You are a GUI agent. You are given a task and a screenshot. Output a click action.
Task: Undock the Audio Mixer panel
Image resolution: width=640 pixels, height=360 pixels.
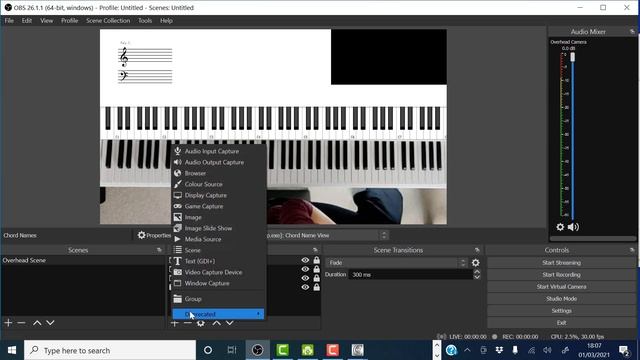coord(632,31)
